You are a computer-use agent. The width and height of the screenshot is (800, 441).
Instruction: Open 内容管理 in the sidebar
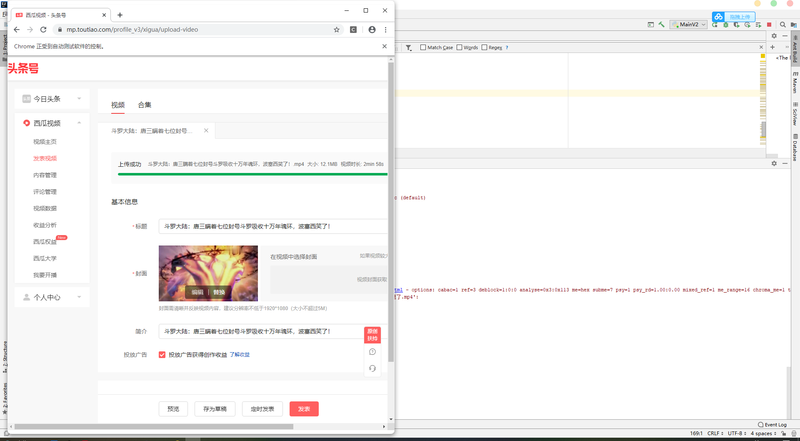tap(45, 175)
